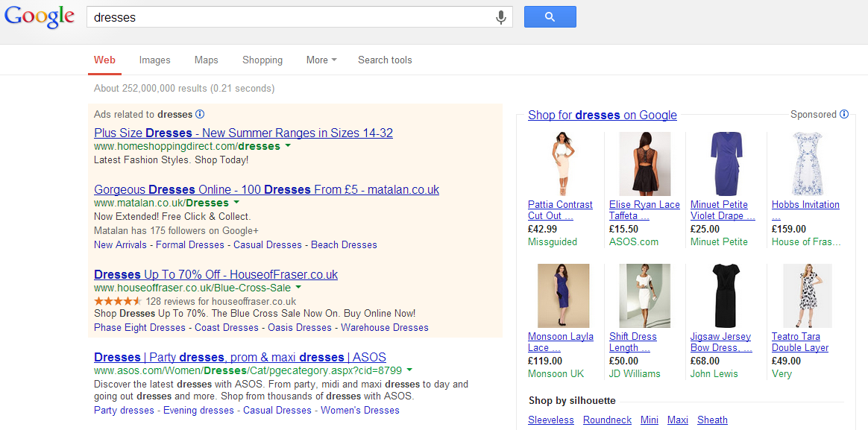Open 'Beach Dresses' sitelink

[x=344, y=244]
